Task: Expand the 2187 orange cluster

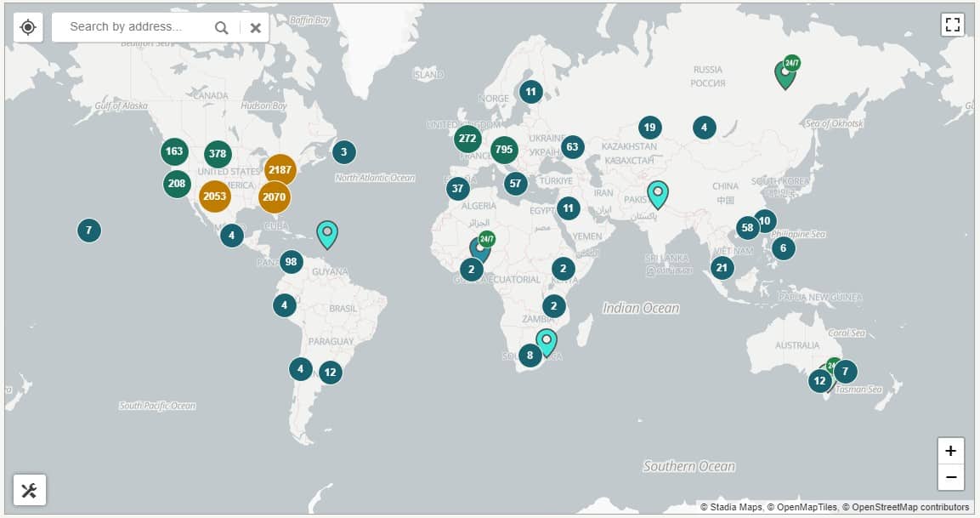Action: [x=280, y=169]
